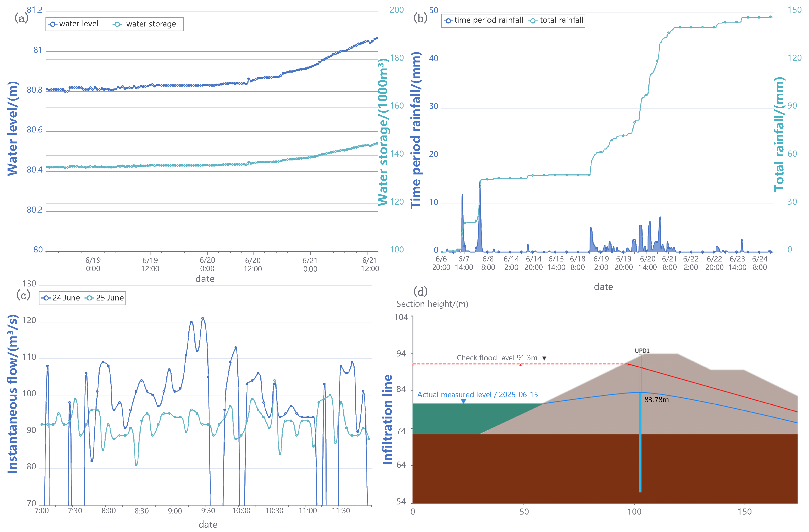Toggle the 25 June legend entry
809x532 pixels.
click(104, 298)
